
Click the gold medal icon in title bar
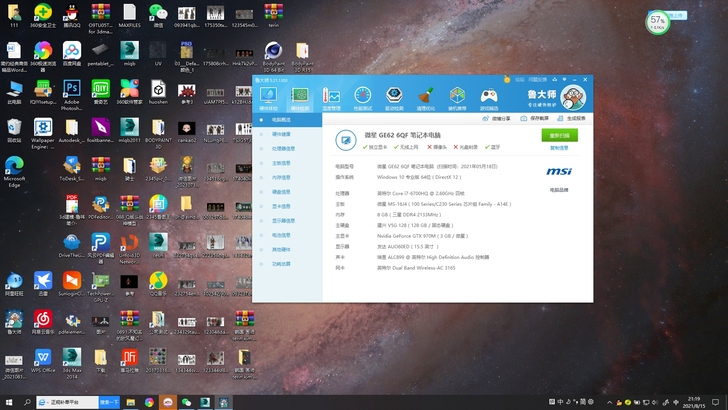pos(507,79)
